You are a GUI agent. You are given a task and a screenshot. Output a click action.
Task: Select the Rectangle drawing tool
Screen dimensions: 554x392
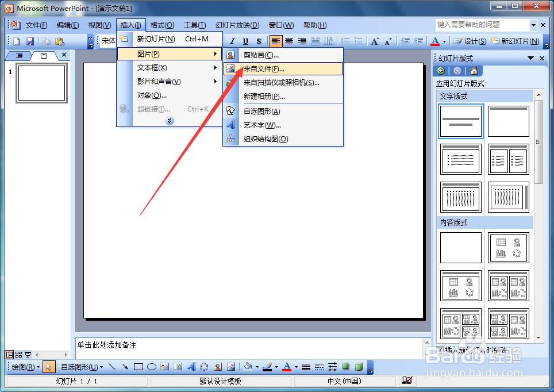138,367
